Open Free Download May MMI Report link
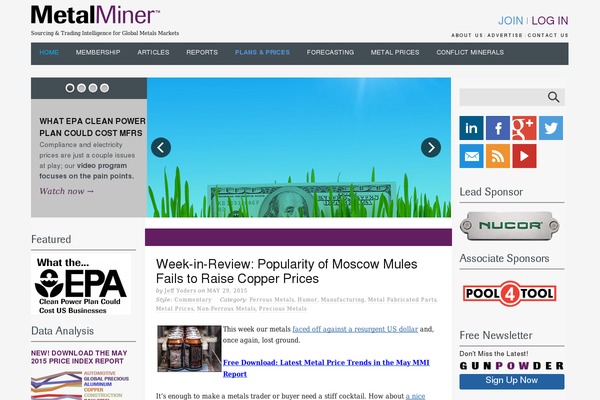The width and height of the screenshot is (600, 400). pos(326,368)
